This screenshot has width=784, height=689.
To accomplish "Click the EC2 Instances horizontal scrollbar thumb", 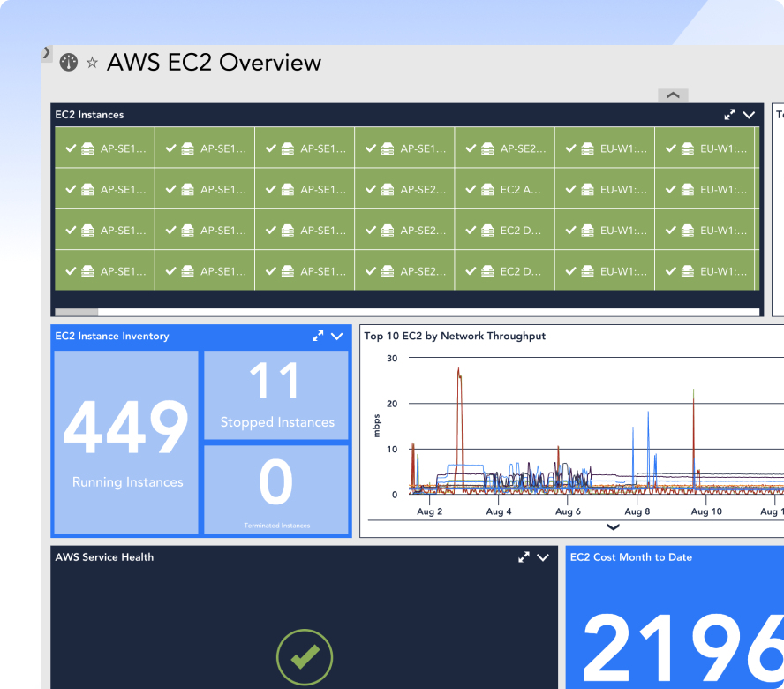I will click(x=77, y=312).
